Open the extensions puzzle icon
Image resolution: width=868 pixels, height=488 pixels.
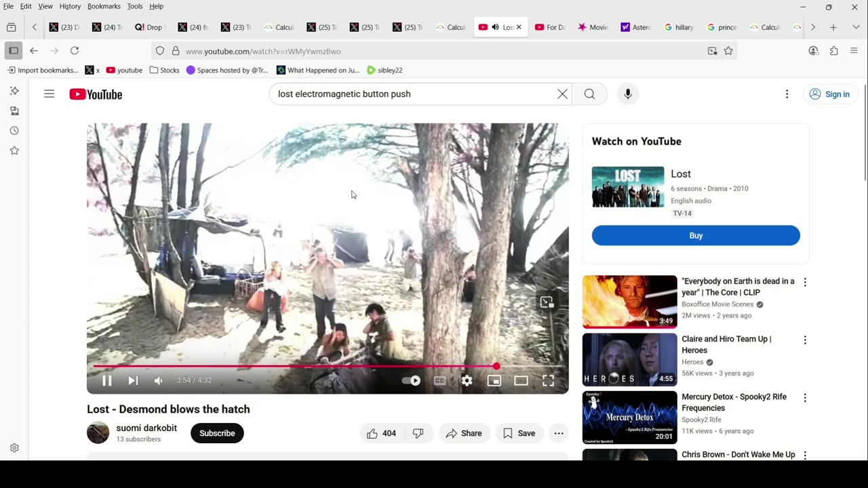834,51
